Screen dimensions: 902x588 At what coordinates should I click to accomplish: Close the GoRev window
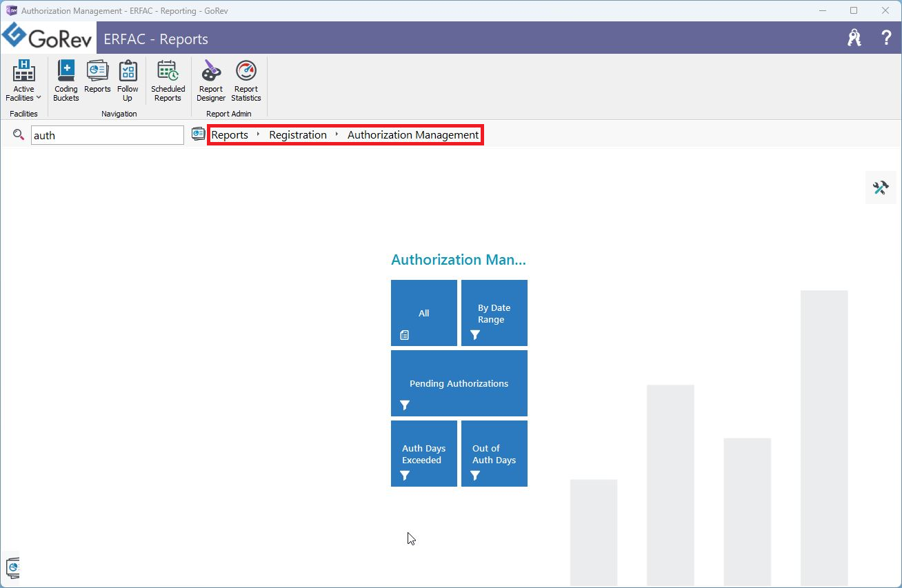pyautogui.click(x=885, y=10)
